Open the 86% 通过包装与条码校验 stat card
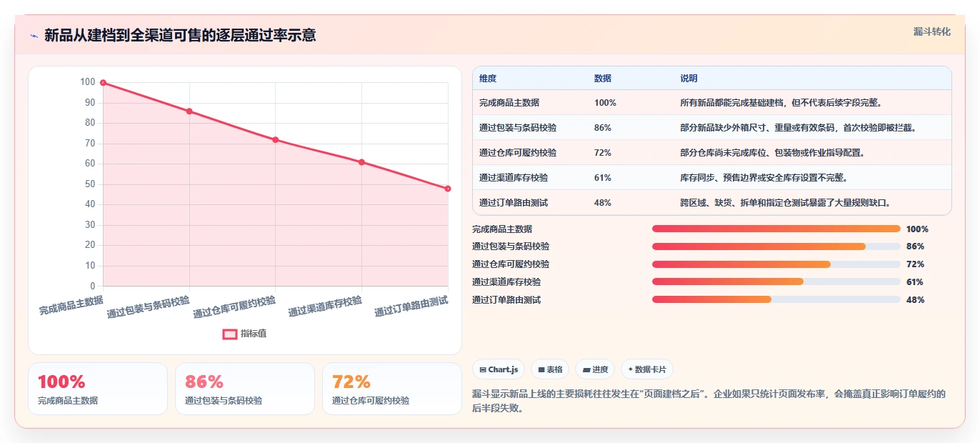Image resolution: width=980 pixels, height=443 pixels. [245, 389]
